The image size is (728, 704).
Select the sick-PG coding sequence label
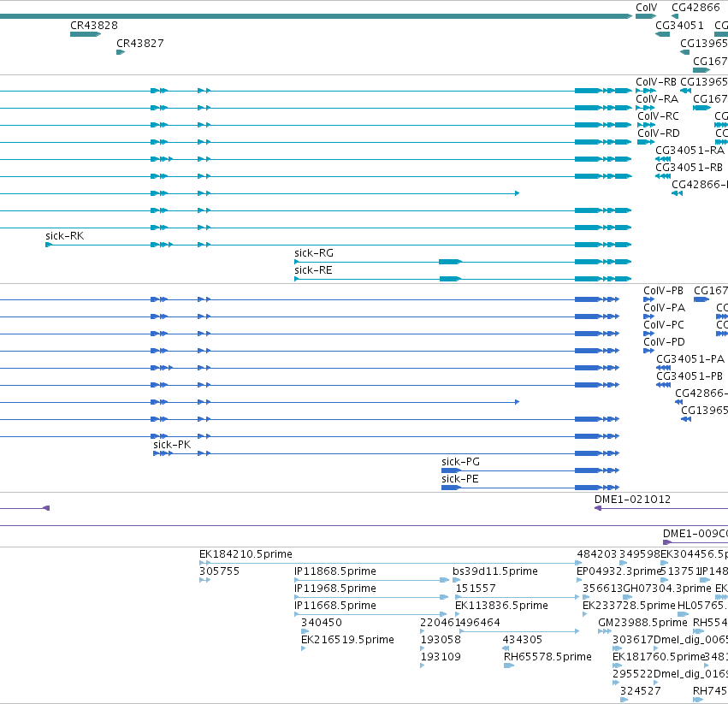pos(460,462)
